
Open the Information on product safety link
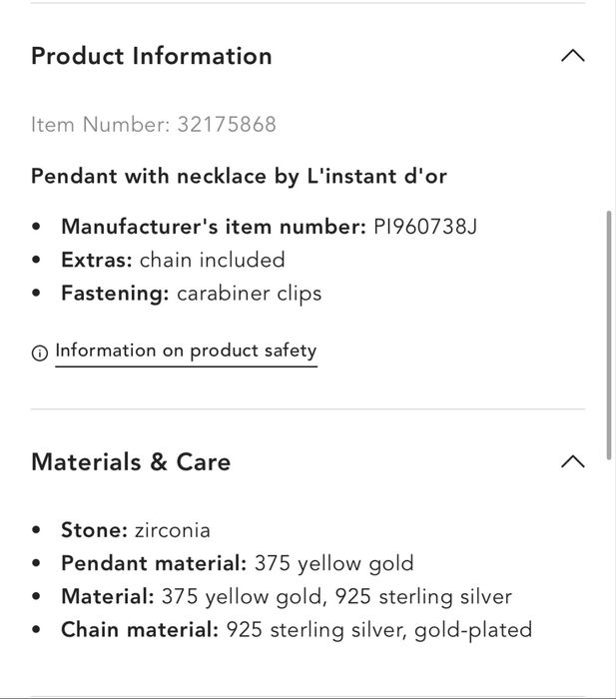(x=186, y=350)
